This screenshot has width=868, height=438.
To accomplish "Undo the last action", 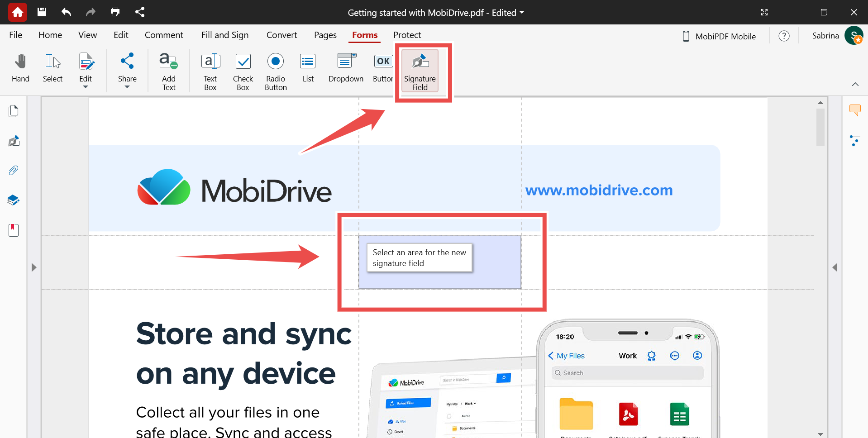I will (66, 12).
